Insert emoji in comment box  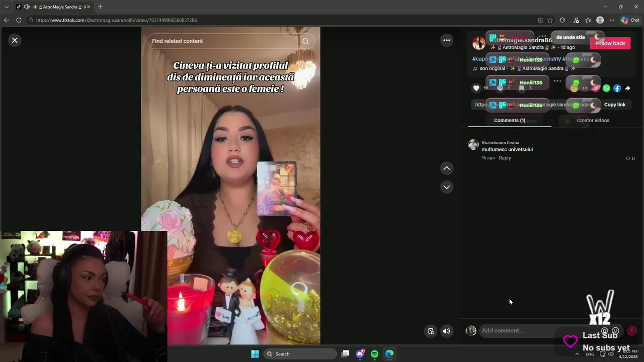(615, 331)
